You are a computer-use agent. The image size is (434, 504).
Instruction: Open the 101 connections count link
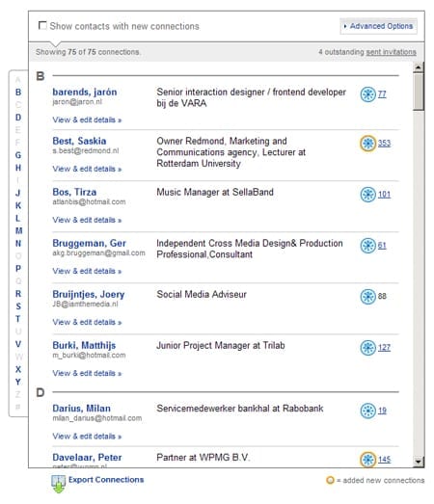384,195
